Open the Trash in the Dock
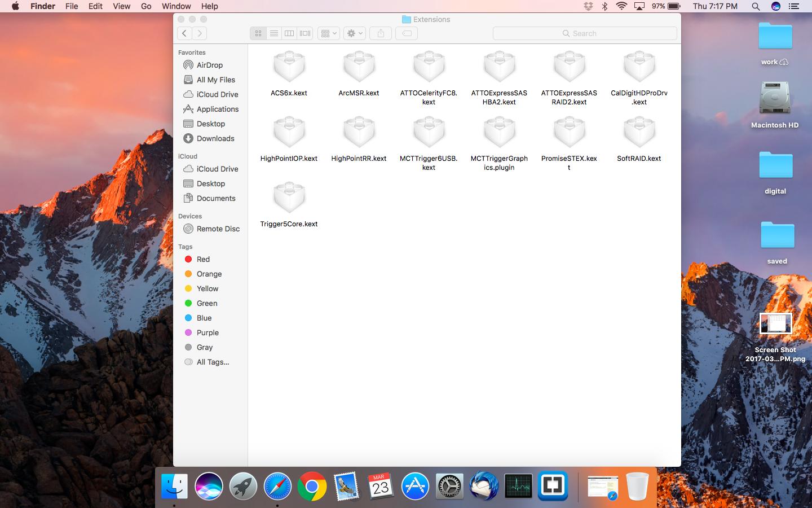The height and width of the screenshot is (508, 812). tap(638, 486)
